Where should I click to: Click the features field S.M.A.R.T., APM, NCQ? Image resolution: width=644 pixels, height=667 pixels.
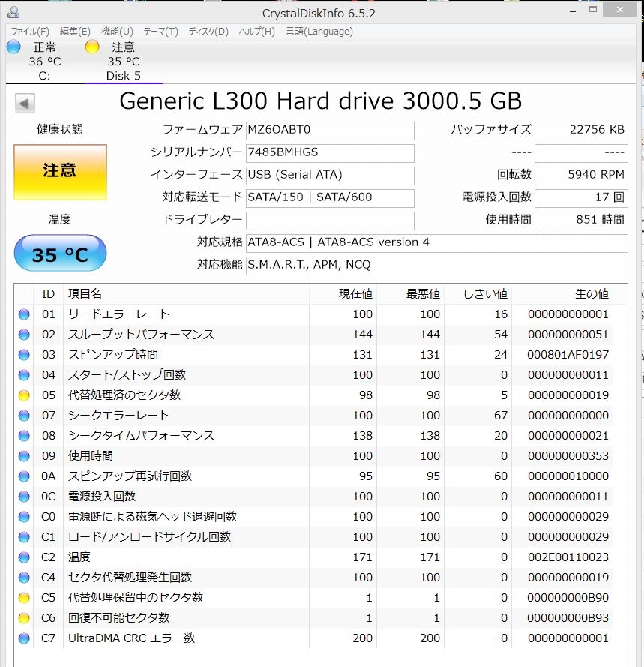436,266
